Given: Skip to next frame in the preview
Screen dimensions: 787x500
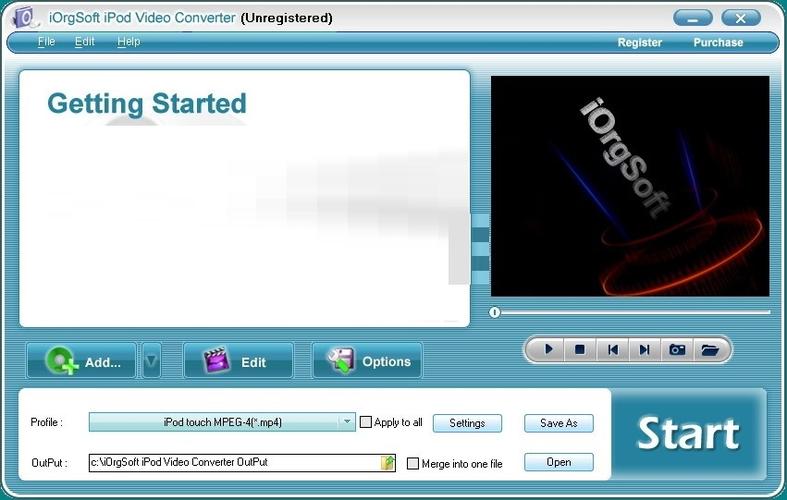Looking at the screenshot, I should click(644, 349).
